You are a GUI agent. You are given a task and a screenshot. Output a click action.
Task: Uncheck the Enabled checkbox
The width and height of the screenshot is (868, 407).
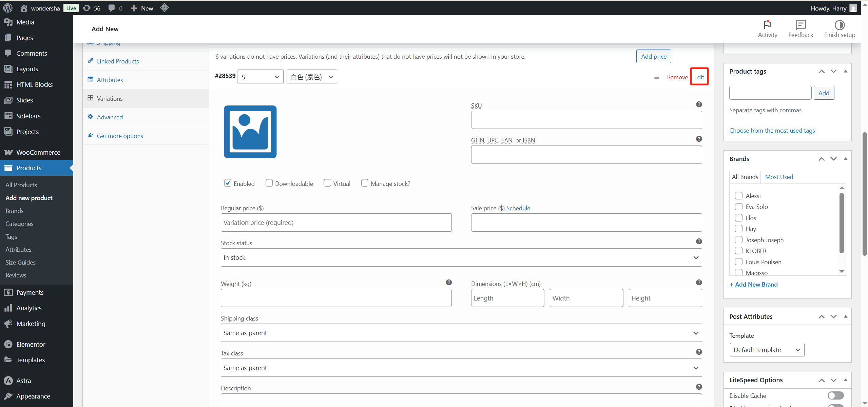[228, 183]
